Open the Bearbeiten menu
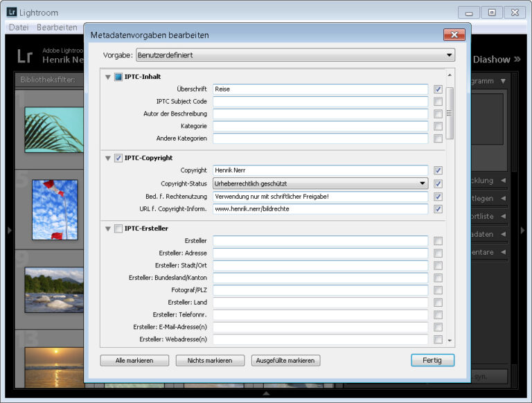Screen dimensions: 532x403 pyautogui.click(x=57, y=28)
